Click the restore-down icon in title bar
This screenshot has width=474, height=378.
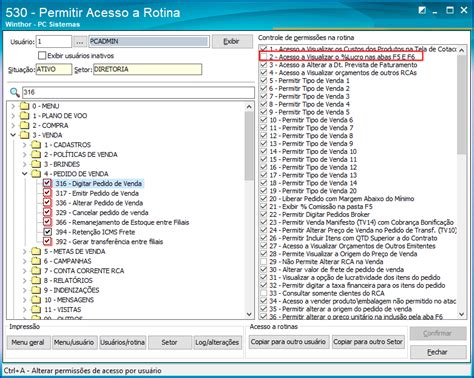(422, 10)
